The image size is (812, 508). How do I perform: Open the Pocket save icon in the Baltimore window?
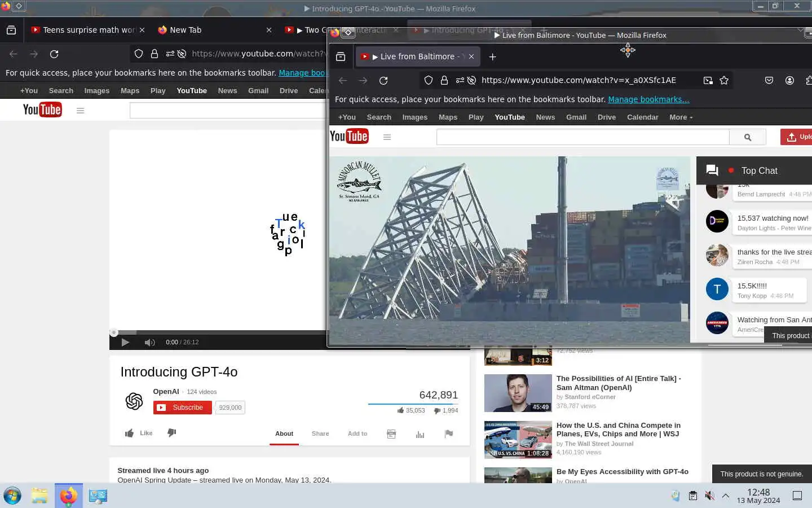[769, 81]
